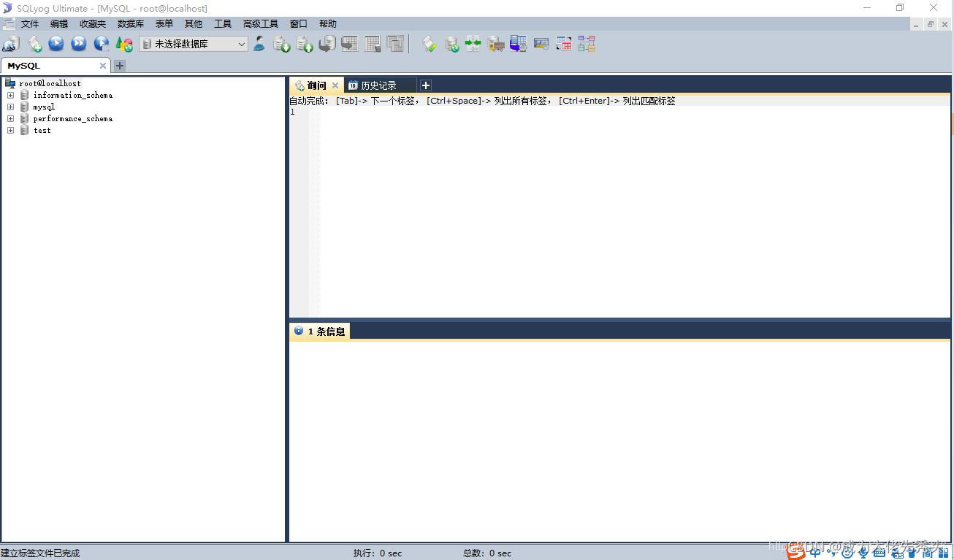Add a new query tab with plus button

pyautogui.click(x=426, y=85)
